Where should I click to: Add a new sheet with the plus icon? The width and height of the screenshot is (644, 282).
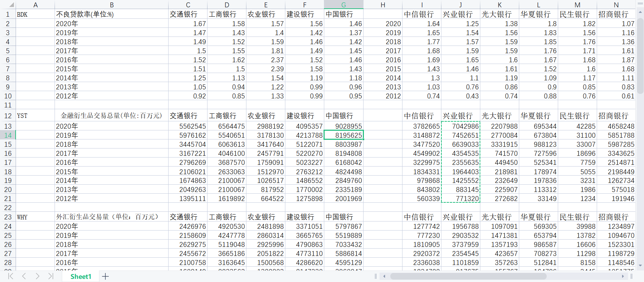click(x=105, y=276)
